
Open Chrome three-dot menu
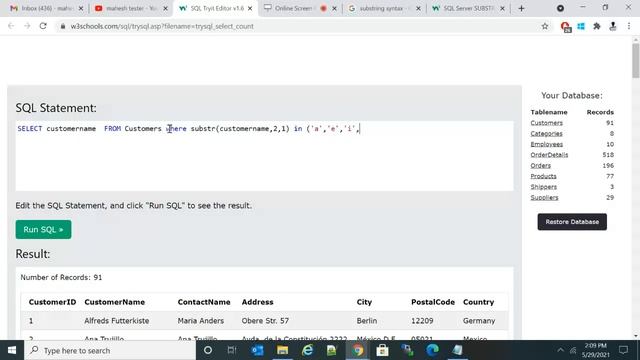pyautogui.click(x=629, y=26)
